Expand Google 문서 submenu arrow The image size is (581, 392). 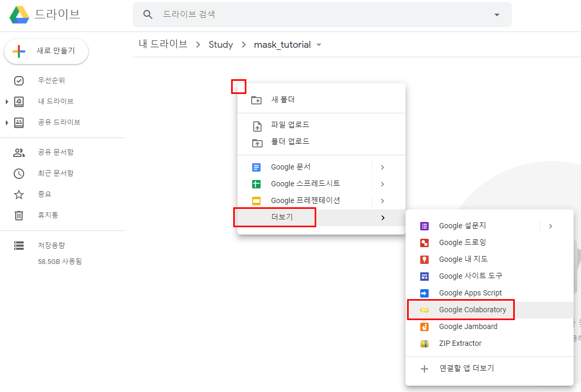click(382, 167)
